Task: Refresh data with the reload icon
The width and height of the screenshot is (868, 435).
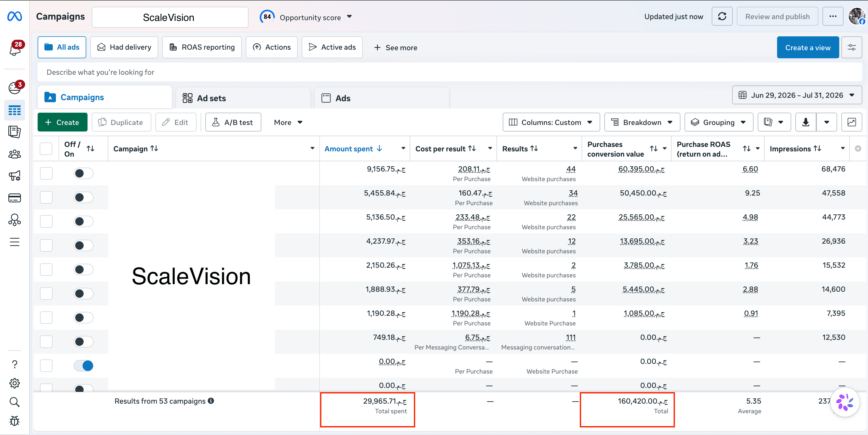Action: (722, 16)
